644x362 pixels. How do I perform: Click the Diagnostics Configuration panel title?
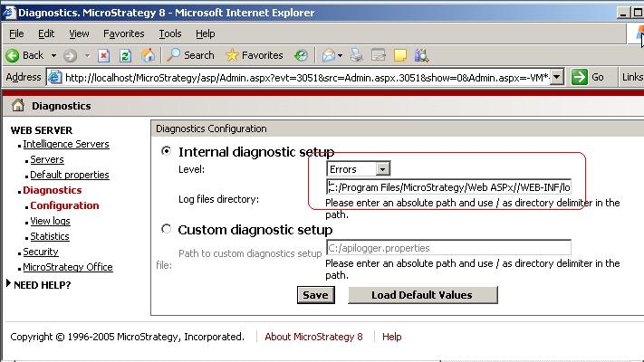tap(211, 129)
